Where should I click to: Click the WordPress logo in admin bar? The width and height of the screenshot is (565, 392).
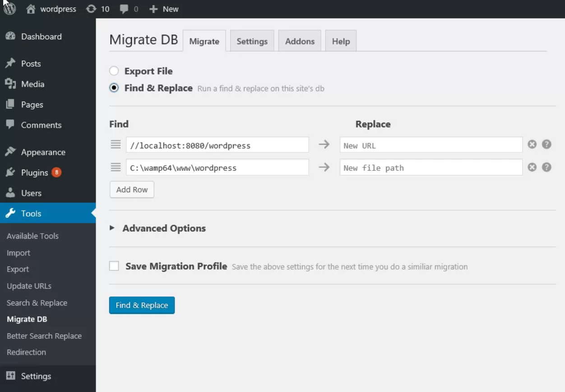click(10, 9)
